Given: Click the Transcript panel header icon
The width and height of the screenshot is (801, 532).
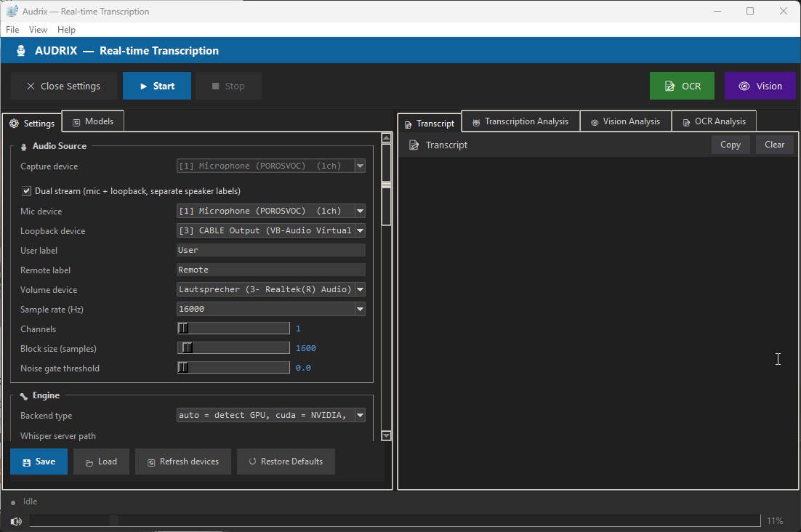Looking at the screenshot, I should pyautogui.click(x=414, y=145).
